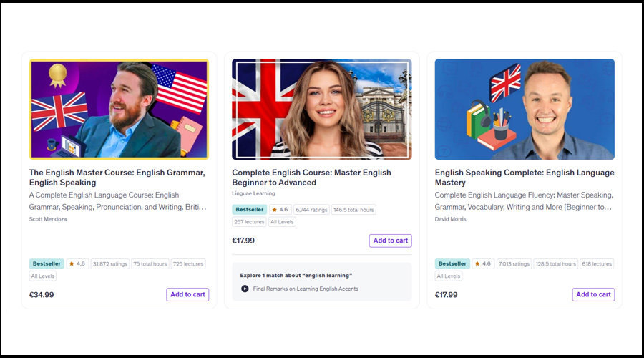This screenshot has height=358, width=644.
Task: Add Complete English Course to cart
Action: 391,241
